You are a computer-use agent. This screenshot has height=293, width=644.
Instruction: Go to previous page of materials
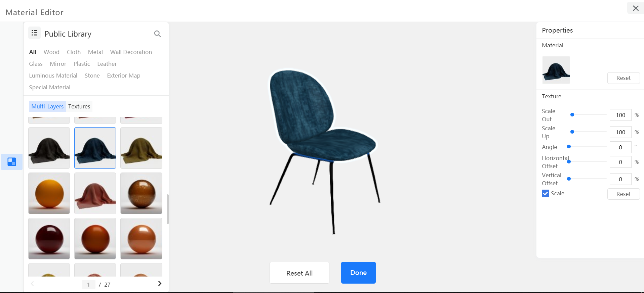[x=33, y=284]
